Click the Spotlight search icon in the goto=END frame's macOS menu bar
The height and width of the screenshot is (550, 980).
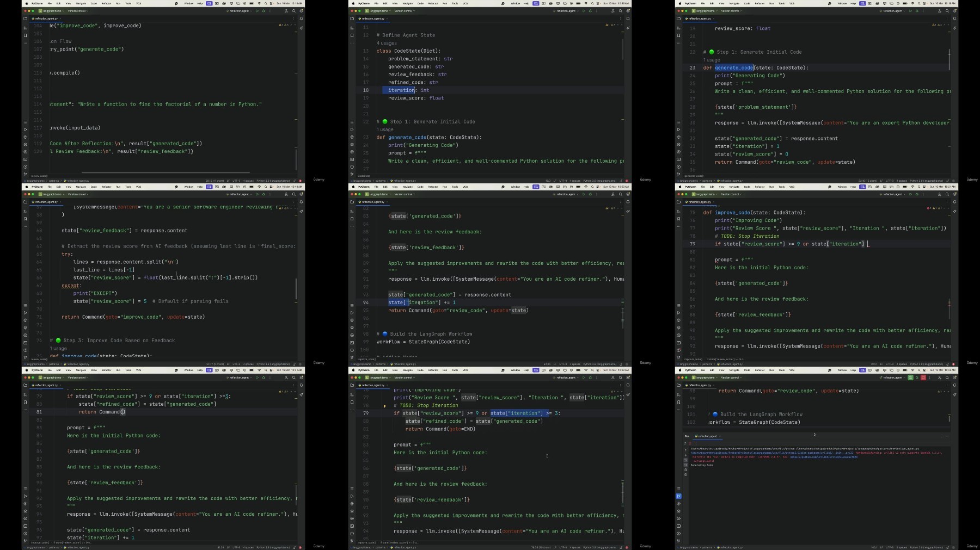tap(592, 370)
